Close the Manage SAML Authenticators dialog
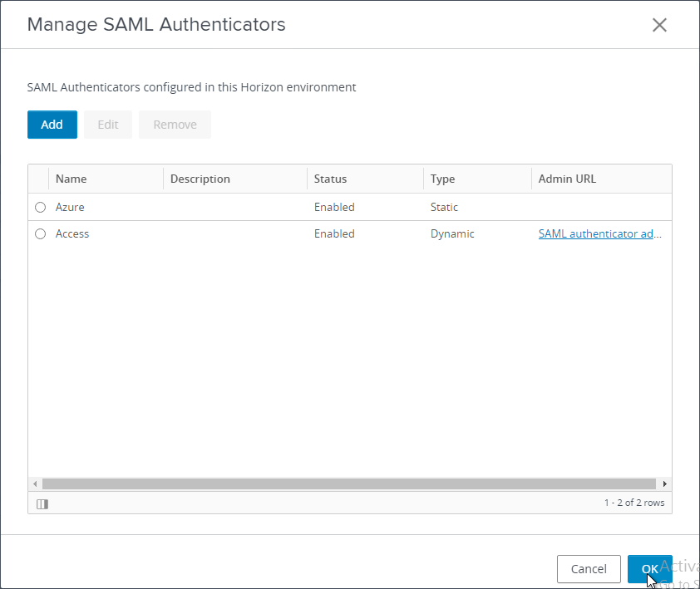 (659, 25)
